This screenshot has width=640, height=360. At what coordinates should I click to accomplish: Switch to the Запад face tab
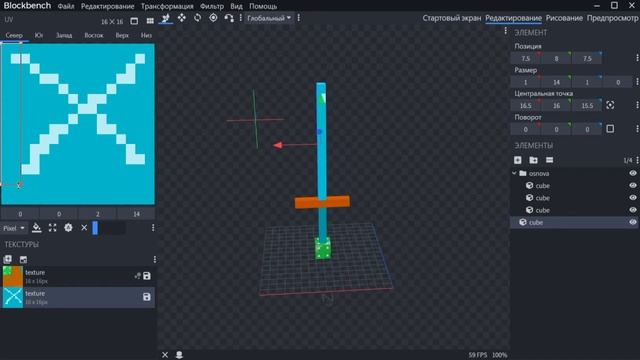64,36
